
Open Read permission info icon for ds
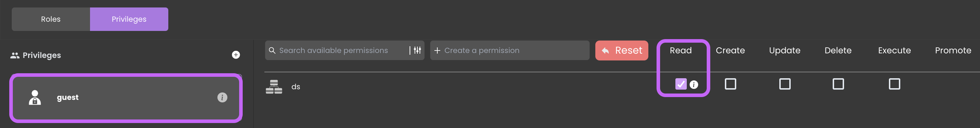(694, 84)
